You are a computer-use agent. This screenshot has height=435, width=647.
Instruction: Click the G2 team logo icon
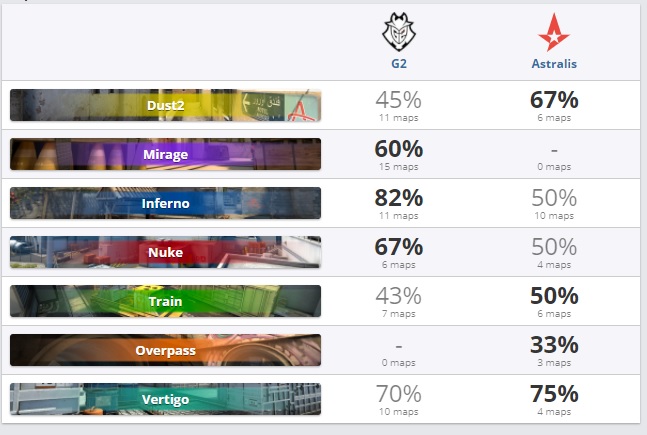pos(398,35)
